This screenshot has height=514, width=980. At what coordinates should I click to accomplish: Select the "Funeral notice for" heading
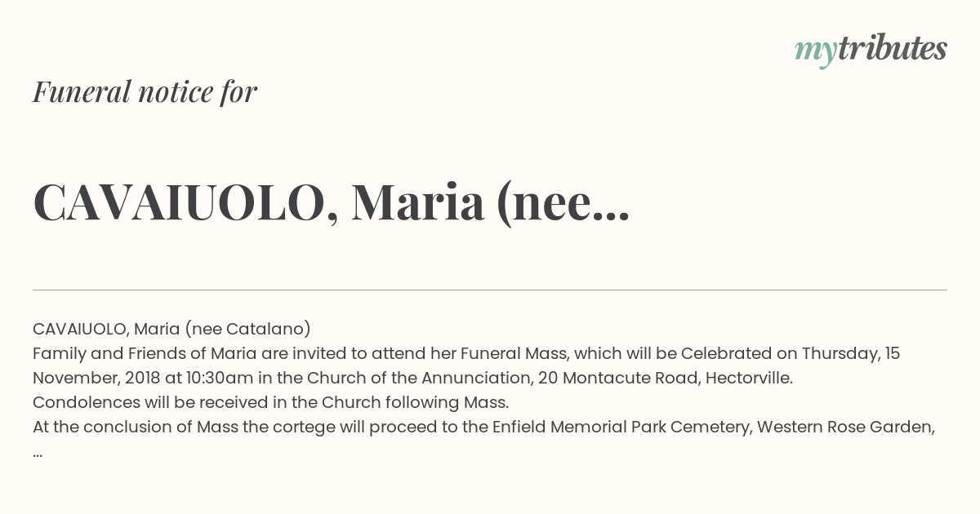pyautogui.click(x=145, y=91)
